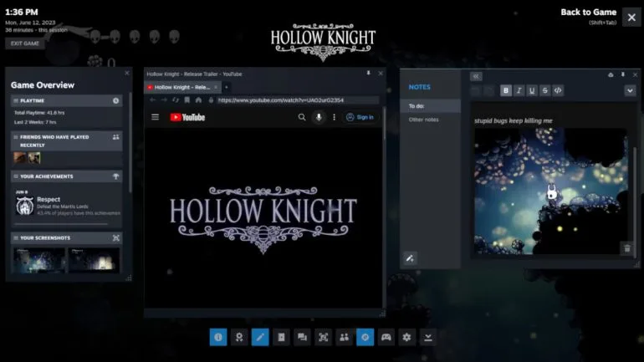
Task: Click the YouTube search icon
Action: (x=302, y=117)
